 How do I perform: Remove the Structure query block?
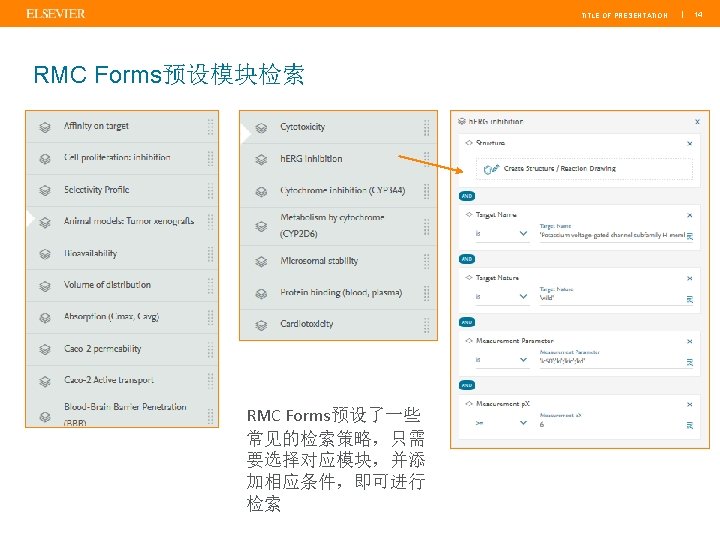pos(689,144)
